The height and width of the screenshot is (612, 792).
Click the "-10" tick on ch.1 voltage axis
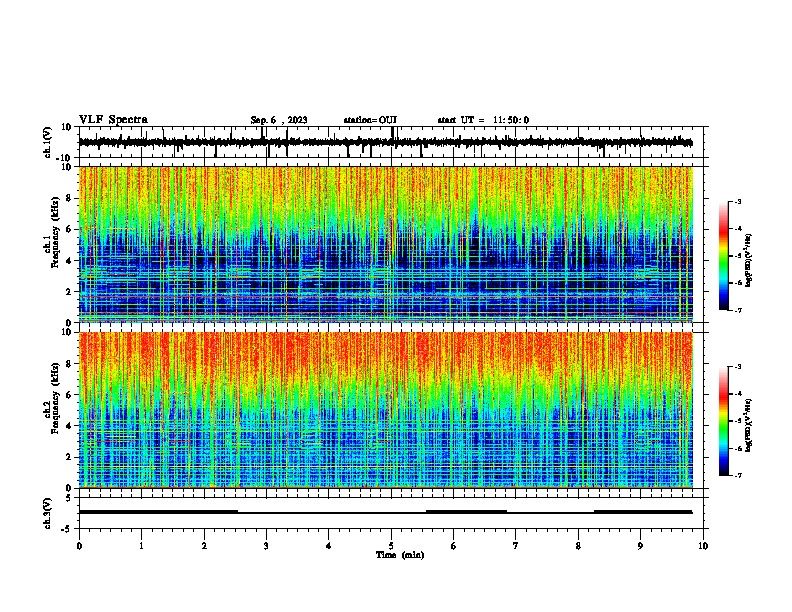(x=65, y=158)
